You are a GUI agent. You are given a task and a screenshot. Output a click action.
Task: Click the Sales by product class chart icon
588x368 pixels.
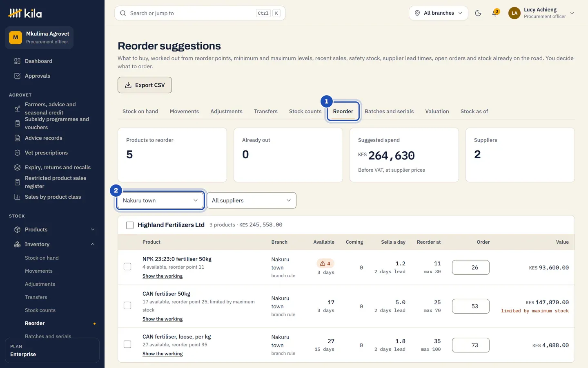[17, 197]
